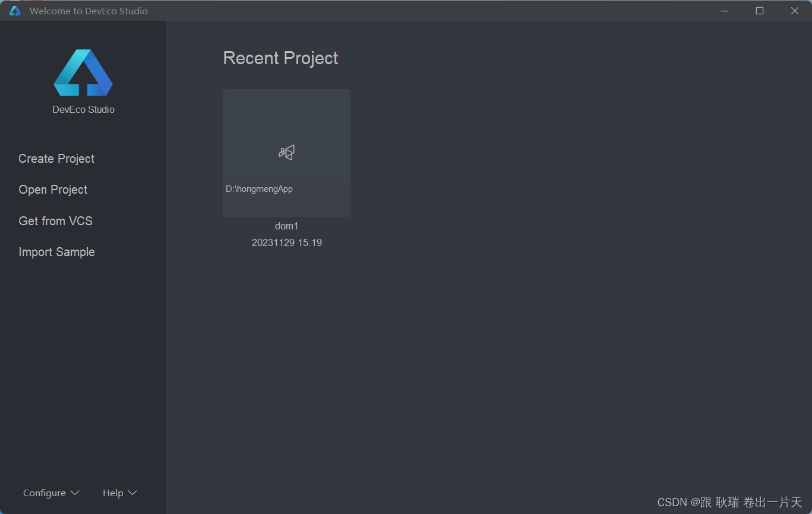Expand the Configure dropdown
Screen dimensions: 812x514
(x=51, y=493)
